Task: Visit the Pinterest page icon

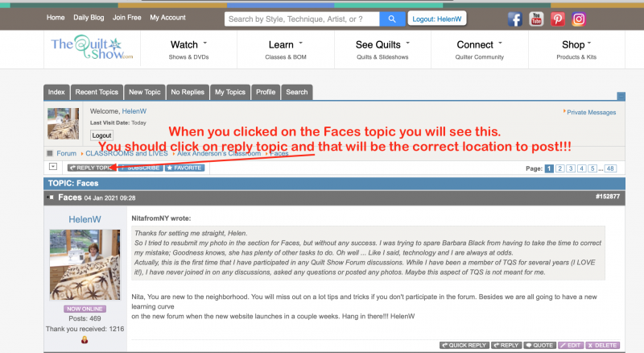Action: [x=557, y=19]
